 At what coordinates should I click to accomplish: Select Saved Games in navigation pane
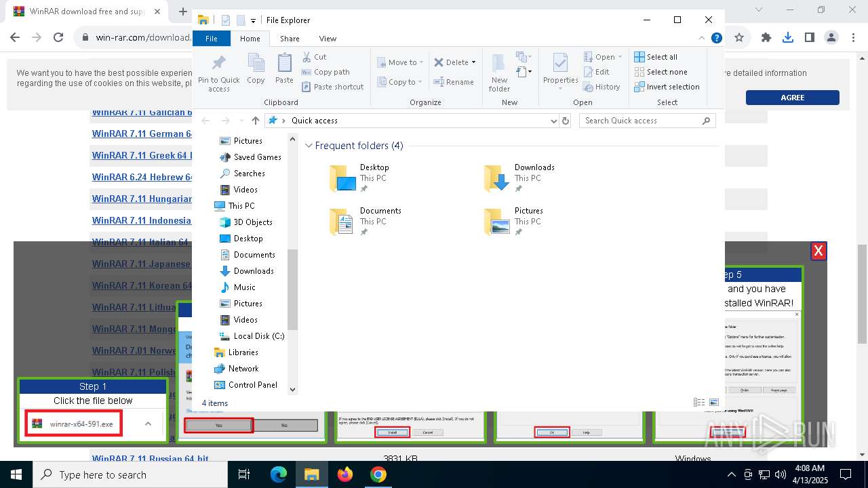(x=250, y=157)
